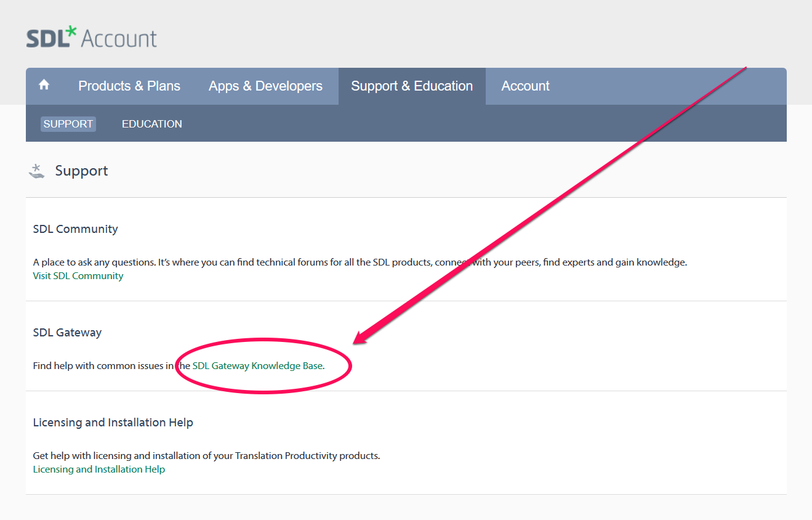The height and width of the screenshot is (520, 812).
Task: Open the Licensing and Installation Help link
Action: [x=99, y=469]
